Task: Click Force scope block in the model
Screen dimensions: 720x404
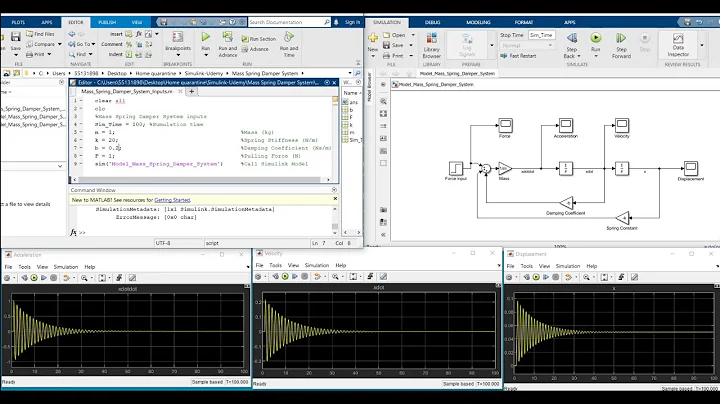Action: click(x=505, y=125)
